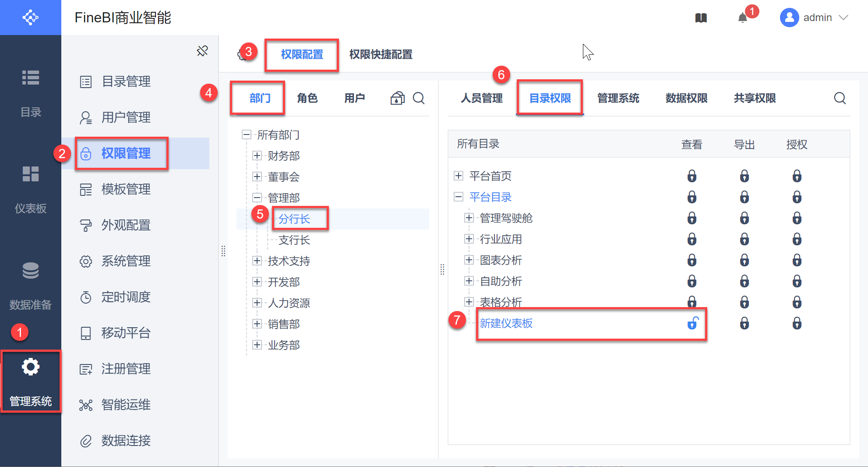The width and height of the screenshot is (868, 467).
Task: Switch to the 角色 tab
Action: (307, 98)
